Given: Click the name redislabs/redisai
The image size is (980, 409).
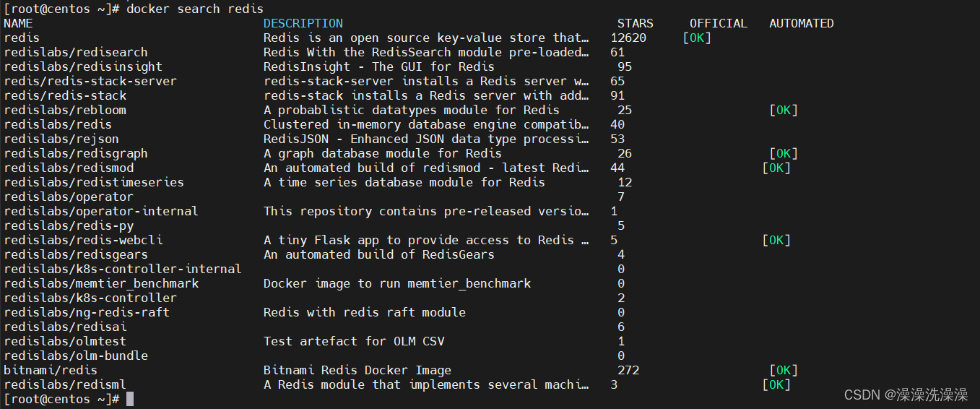Looking at the screenshot, I should (x=65, y=327).
